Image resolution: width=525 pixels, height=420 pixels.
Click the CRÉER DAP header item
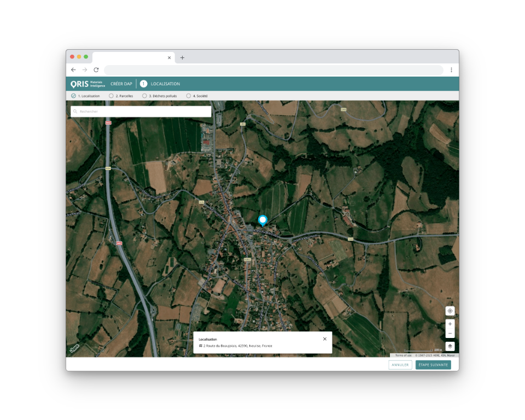121,84
